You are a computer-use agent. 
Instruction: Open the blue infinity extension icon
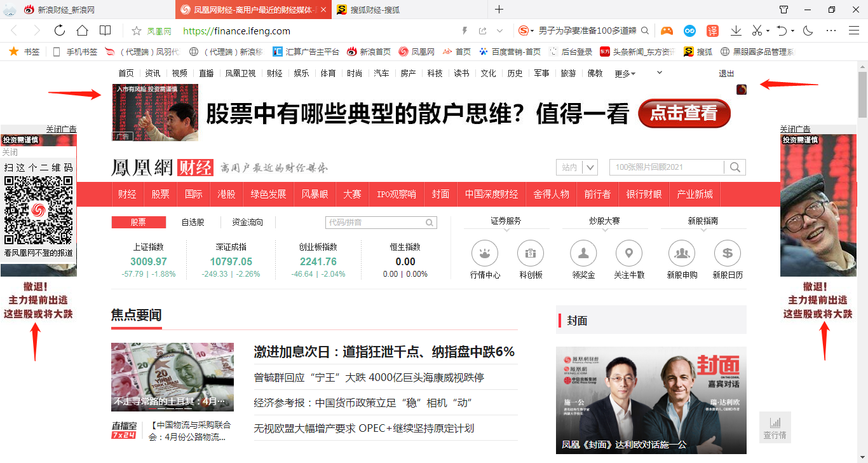(x=689, y=31)
